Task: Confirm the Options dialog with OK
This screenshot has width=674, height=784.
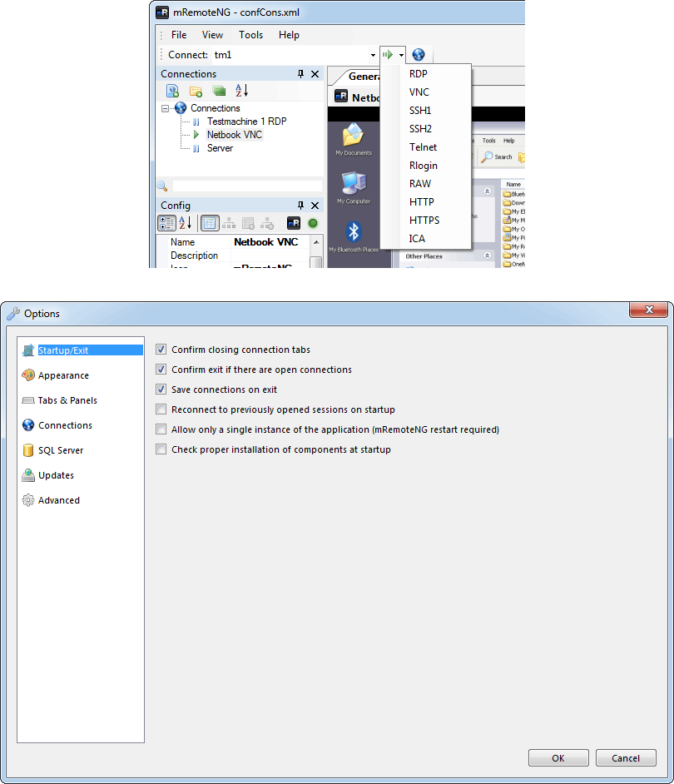Action: 558,757
